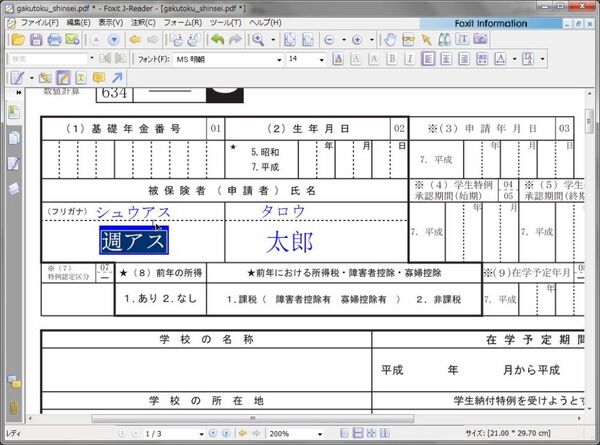Switch to single page layout icon
Screen dimensions: 600x445
[344, 433]
